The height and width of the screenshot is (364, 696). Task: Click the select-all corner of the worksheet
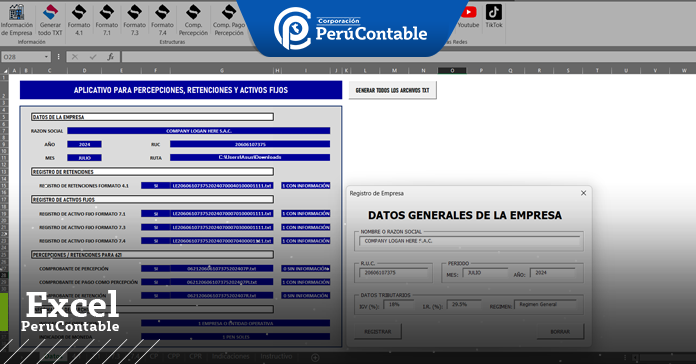[5, 71]
